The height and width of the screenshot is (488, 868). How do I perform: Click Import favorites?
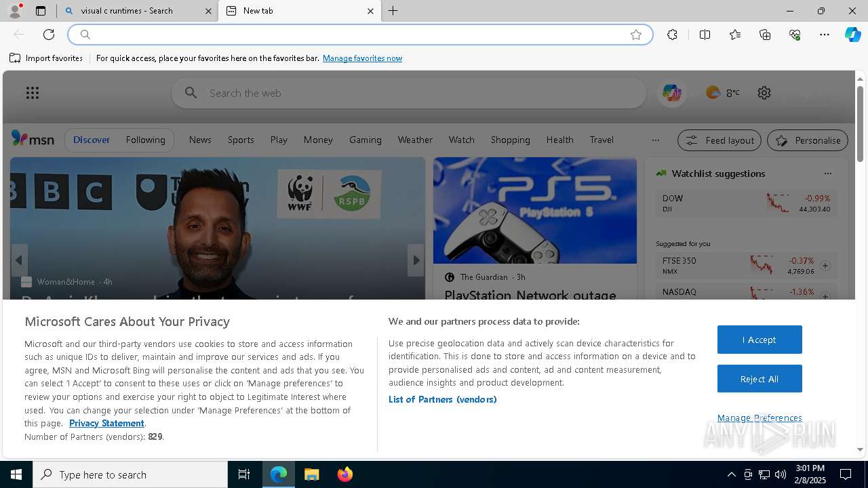pyautogui.click(x=46, y=58)
